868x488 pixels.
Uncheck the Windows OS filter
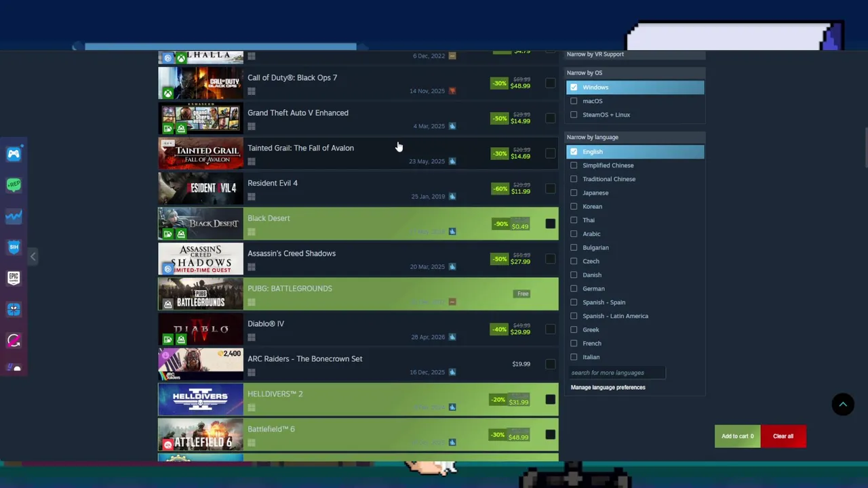(574, 87)
